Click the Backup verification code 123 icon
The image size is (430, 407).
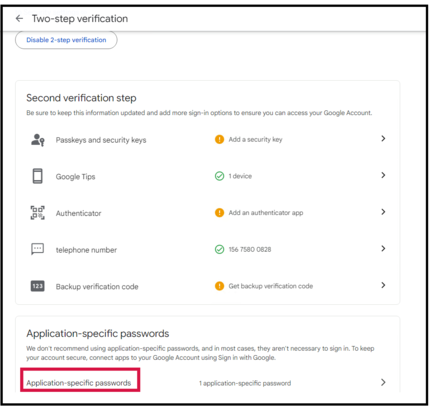pos(38,286)
